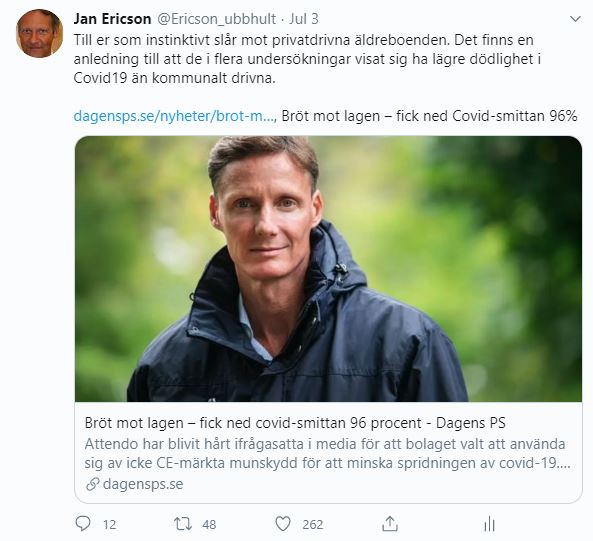
Task: Click the tweet body text to expand
Action: tap(307, 59)
